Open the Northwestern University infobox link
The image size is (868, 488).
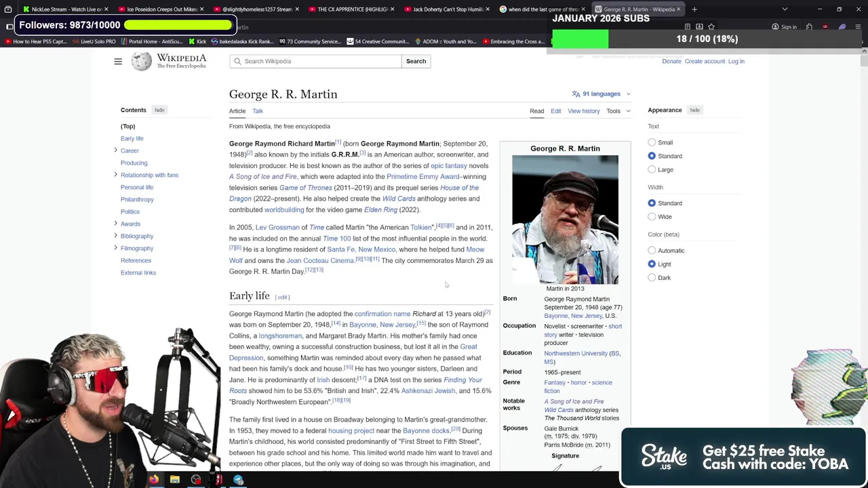(576, 353)
